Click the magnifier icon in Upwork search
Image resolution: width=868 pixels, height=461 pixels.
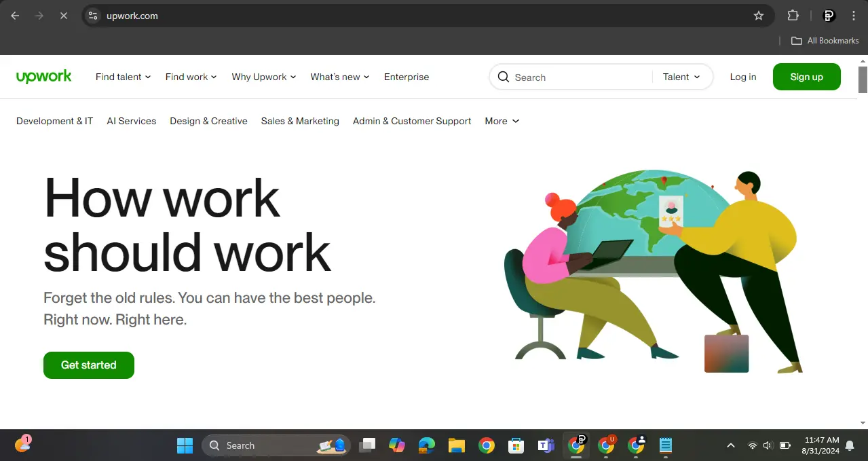(x=504, y=77)
